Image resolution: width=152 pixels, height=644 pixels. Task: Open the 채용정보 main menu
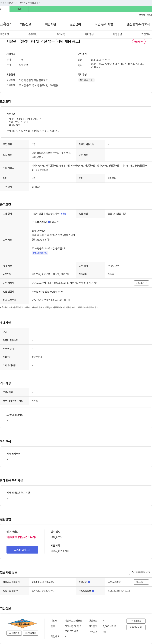pyautogui.click(x=25, y=24)
